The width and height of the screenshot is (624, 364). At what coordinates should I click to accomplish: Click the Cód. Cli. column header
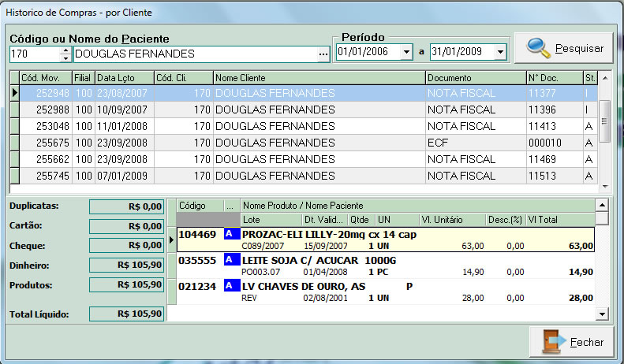(x=184, y=78)
